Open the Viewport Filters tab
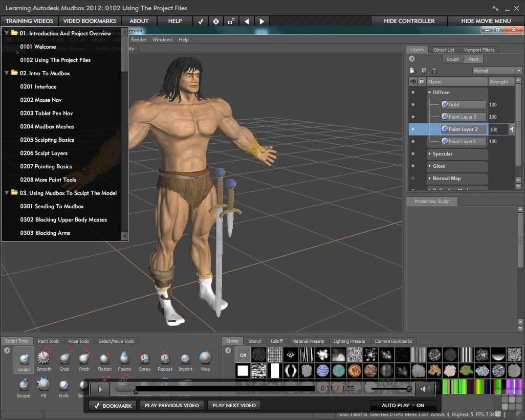The width and height of the screenshot is (525, 420). pyautogui.click(x=479, y=50)
